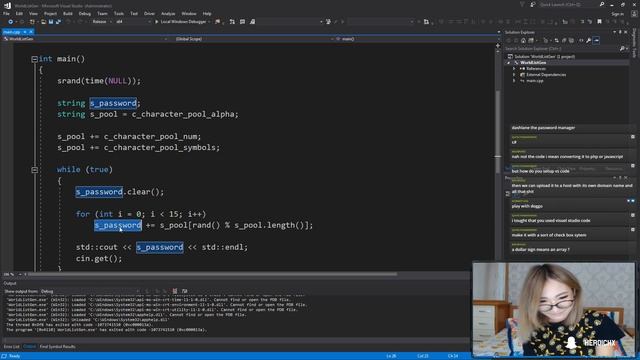Image resolution: width=640 pixels, height=360 pixels.
Task: Click the Save icon in the toolbar
Action: (x=51, y=22)
